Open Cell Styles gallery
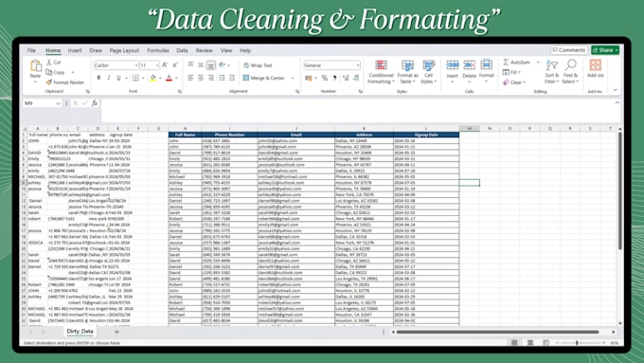This screenshot has width=644, height=363. [428, 71]
